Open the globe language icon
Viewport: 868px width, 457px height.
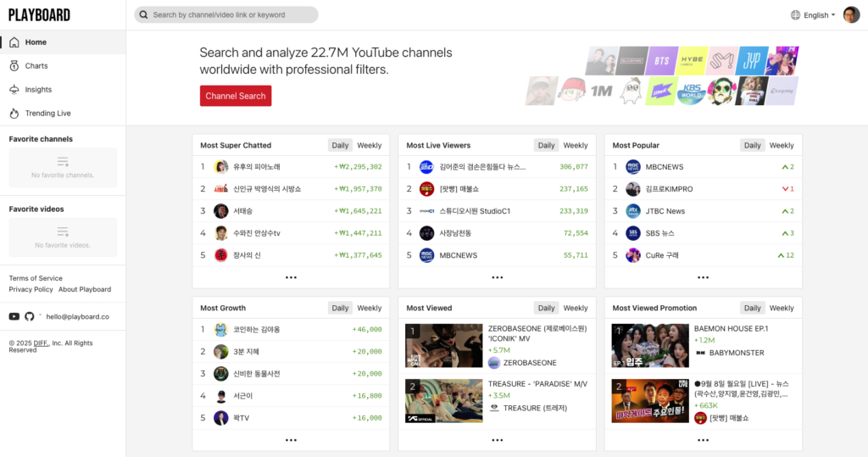click(795, 15)
